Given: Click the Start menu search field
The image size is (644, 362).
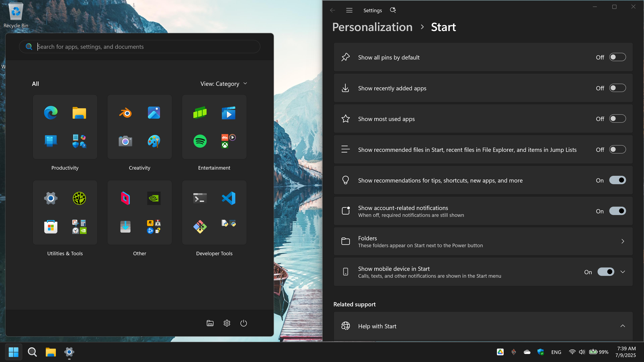Looking at the screenshot, I should click(140, 47).
